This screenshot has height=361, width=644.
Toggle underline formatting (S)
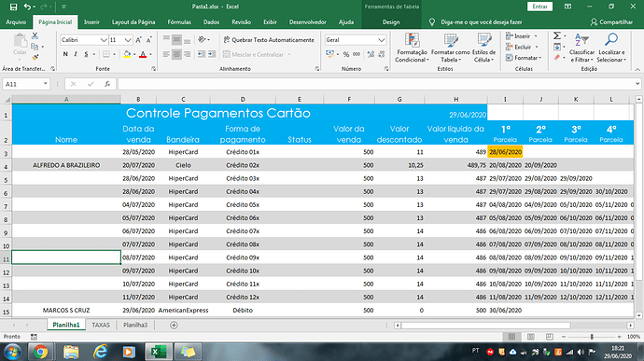(86, 54)
